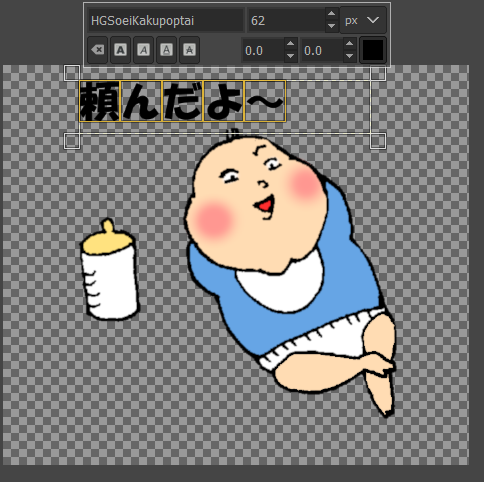Place cursor on the 頼 character

click(x=100, y=101)
